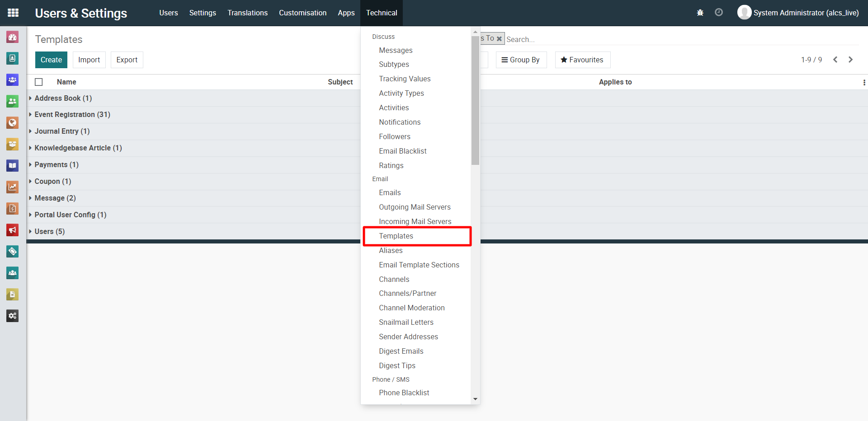
Task: Go to next page with right arrow
Action: click(850, 60)
